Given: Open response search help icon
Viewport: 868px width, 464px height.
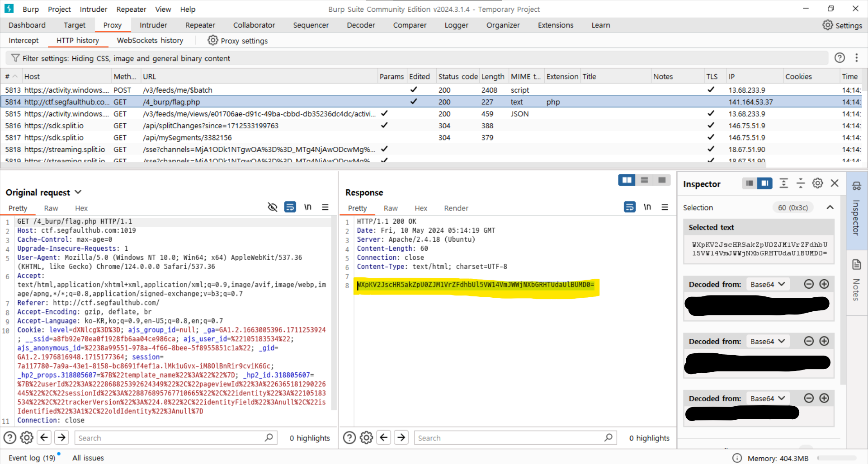Looking at the screenshot, I should pyautogui.click(x=349, y=437).
